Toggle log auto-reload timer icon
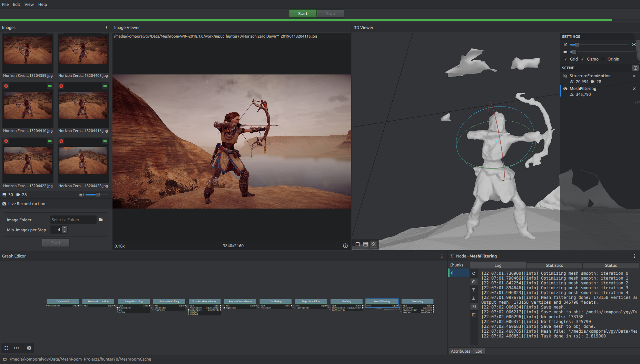Screen dimensions: 640x364 point(474,282)
